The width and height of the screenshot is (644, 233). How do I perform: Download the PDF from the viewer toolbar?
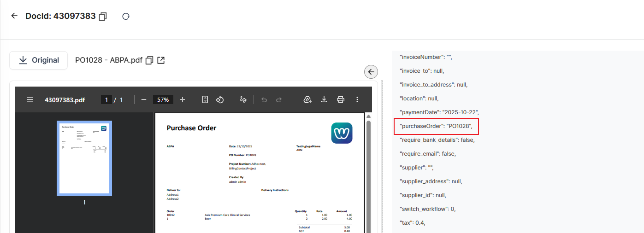(x=324, y=99)
